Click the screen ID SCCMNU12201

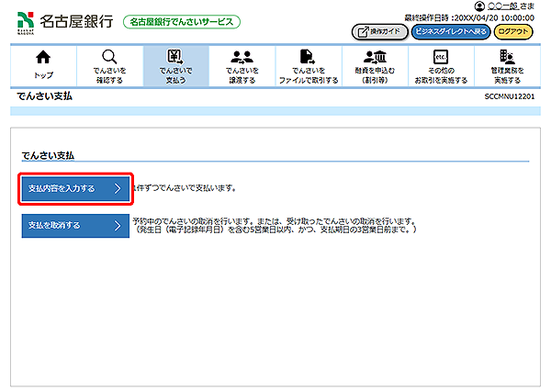coord(511,96)
